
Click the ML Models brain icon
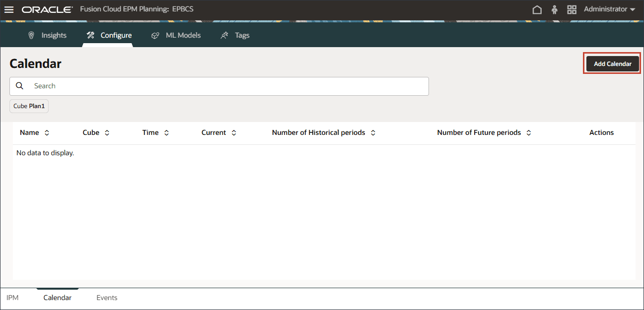155,35
